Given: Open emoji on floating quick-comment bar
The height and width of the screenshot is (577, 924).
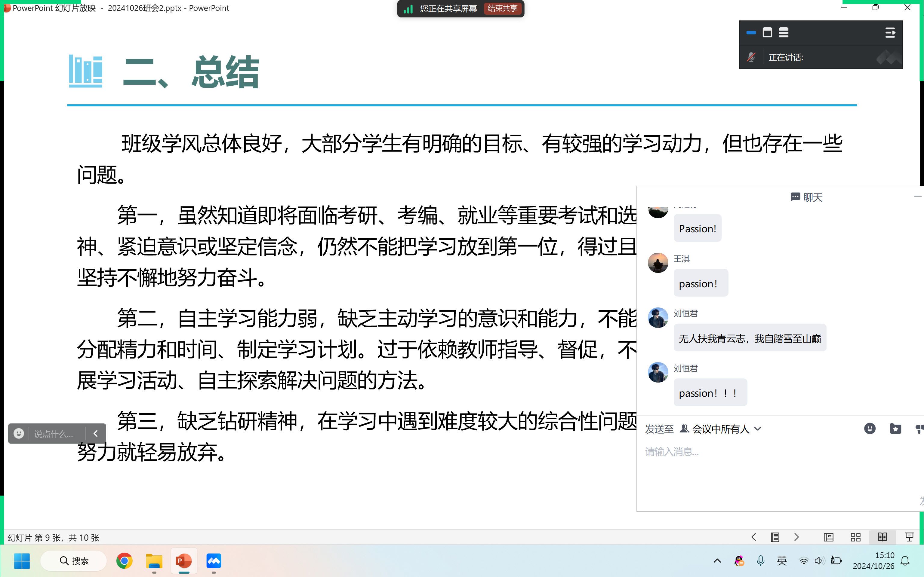Looking at the screenshot, I should (x=19, y=434).
